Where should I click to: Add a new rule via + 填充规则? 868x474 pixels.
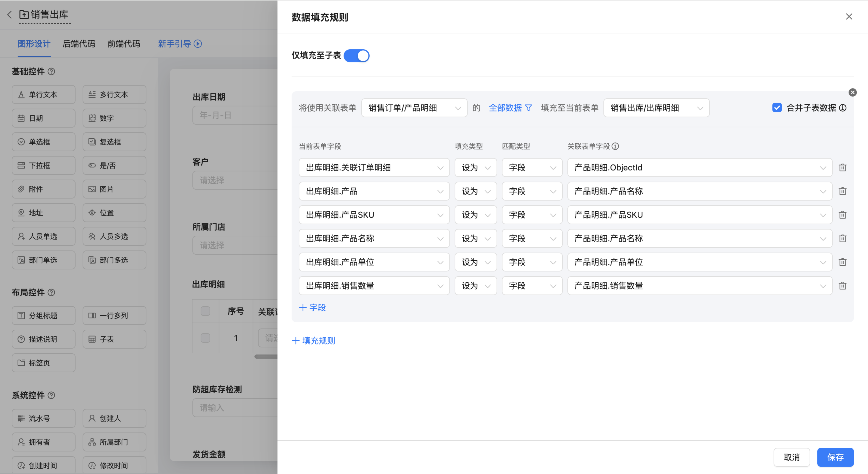point(313,341)
